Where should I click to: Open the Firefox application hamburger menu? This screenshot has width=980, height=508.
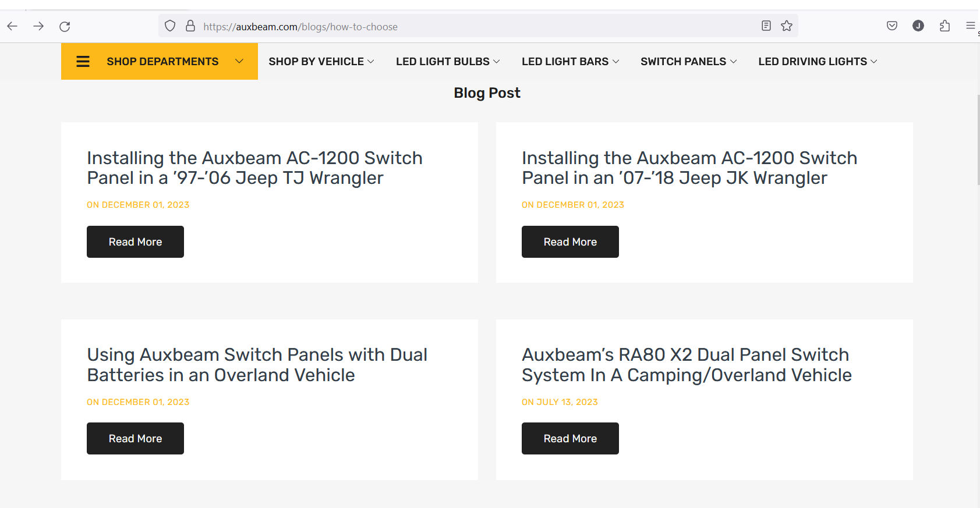tap(970, 26)
